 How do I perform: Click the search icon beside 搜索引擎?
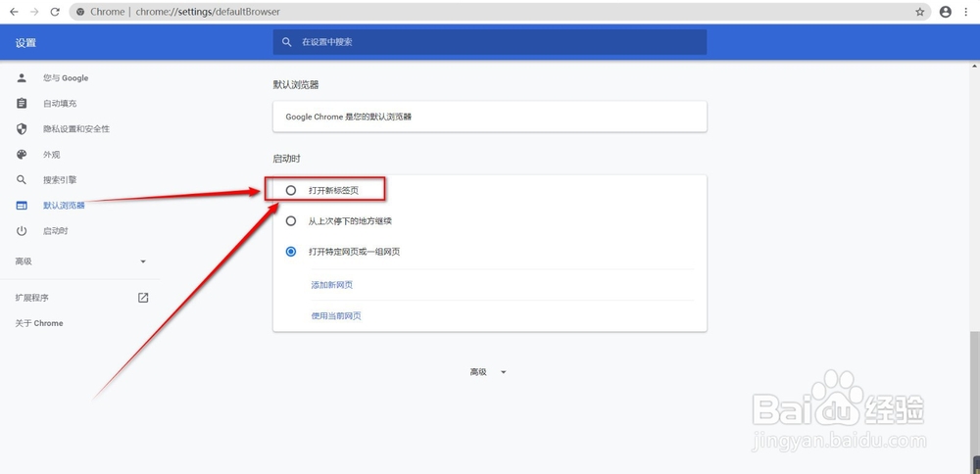[x=22, y=180]
